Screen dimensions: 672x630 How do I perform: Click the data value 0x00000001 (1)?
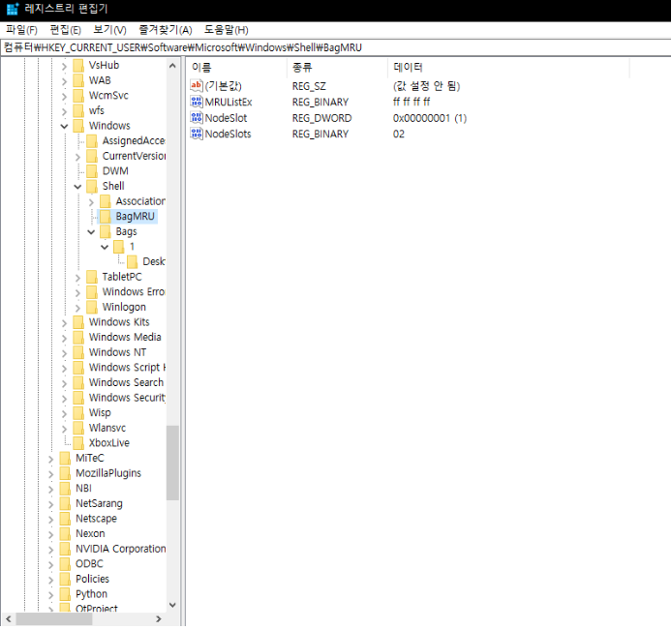[430, 118]
